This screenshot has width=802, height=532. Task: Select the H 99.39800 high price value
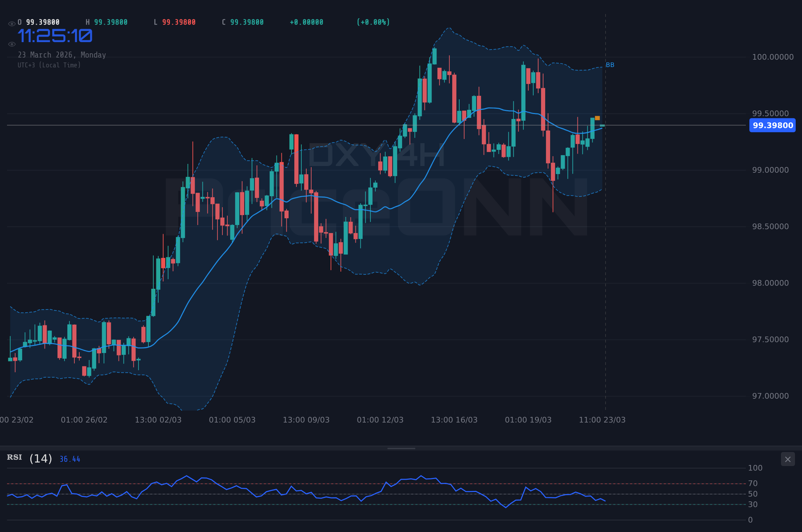pyautogui.click(x=107, y=22)
